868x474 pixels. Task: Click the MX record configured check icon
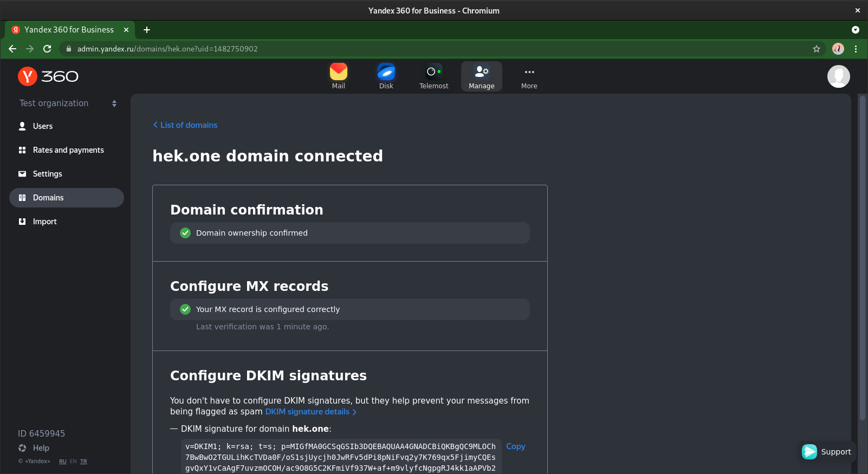185,309
